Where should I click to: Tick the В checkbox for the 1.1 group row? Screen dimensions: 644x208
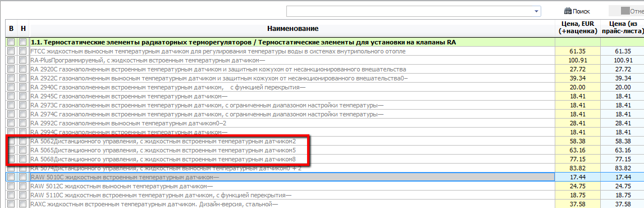coord(11,42)
